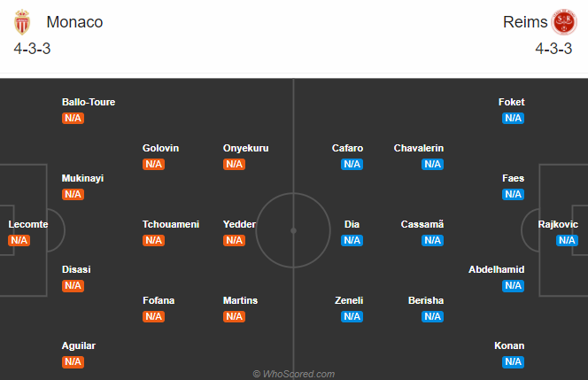
Task: Click Lecomte's N/A rating badge
Action: [x=19, y=240]
